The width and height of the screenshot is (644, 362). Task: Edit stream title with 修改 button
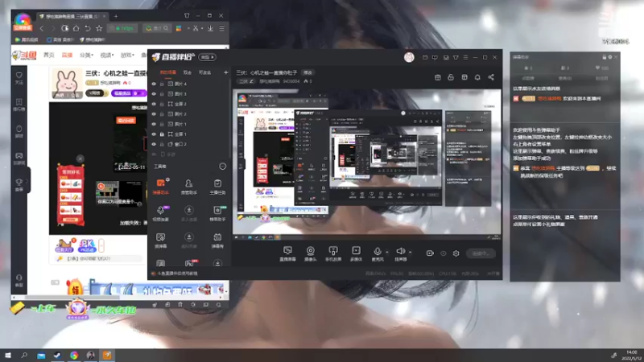[x=308, y=72]
